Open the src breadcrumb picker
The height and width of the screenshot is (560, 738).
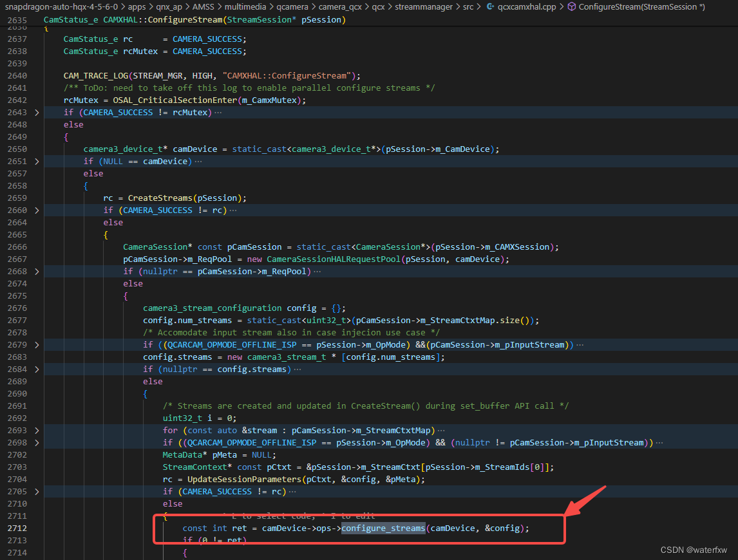tap(468, 6)
